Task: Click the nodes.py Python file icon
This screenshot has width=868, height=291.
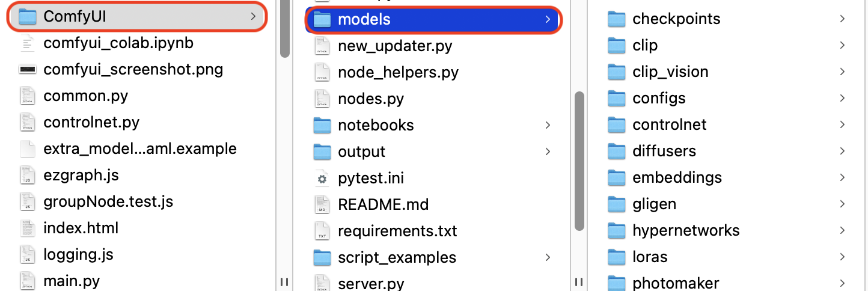Action: 323,99
